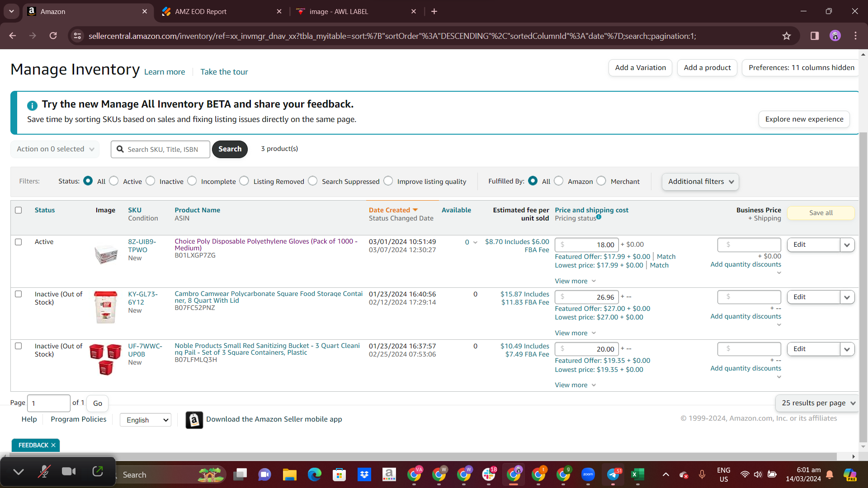The width and height of the screenshot is (868, 488).
Task: Check the box for SKU 8Z-UIB9-TPWO
Action: pyautogui.click(x=19, y=242)
